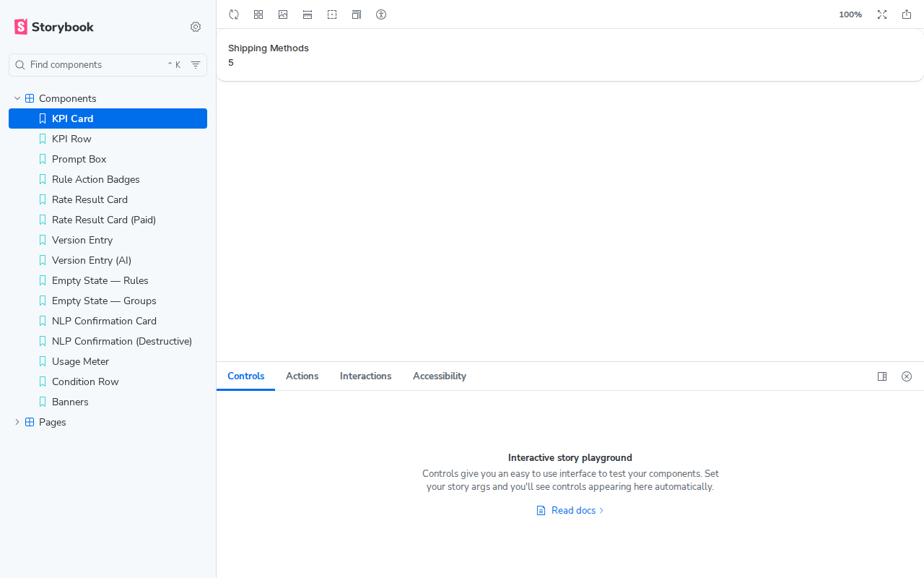Switch to the Interactions tab
The image size is (924, 578).
point(365,376)
